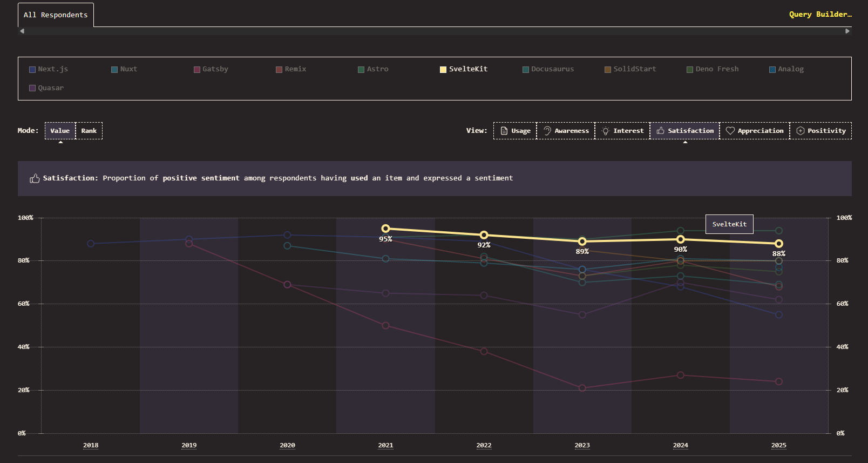868x463 pixels.
Task: Open the Query Builder panel
Action: [x=820, y=15]
